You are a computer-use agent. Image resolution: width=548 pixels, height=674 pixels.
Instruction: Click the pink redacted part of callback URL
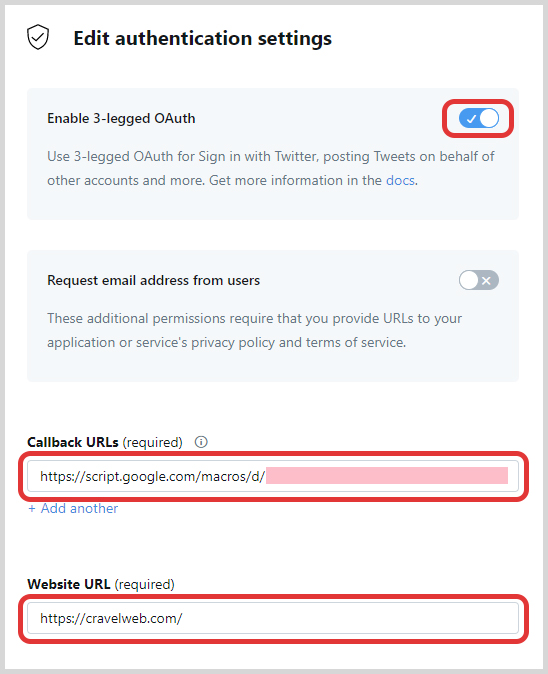pos(387,476)
